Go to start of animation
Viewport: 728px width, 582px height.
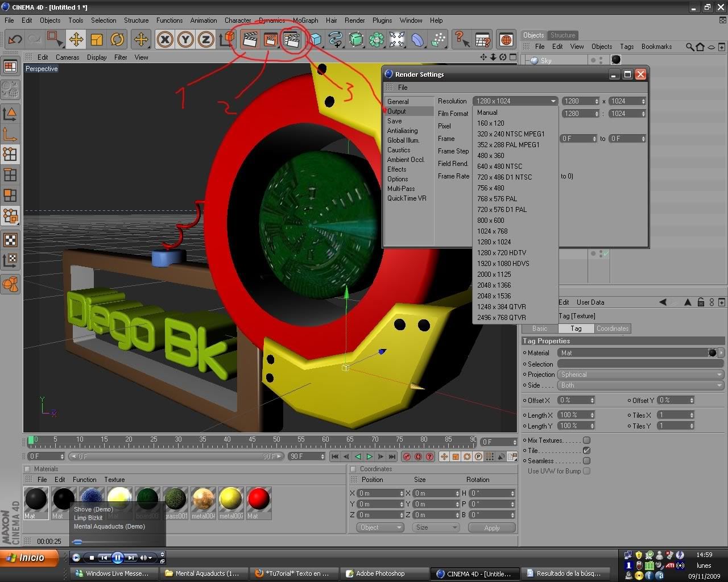pyautogui.click(x=335, y=456)
